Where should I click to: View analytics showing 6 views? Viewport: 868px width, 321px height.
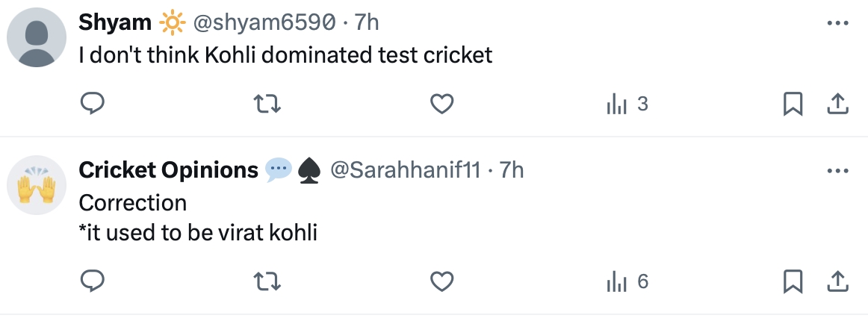click(626, 281)
